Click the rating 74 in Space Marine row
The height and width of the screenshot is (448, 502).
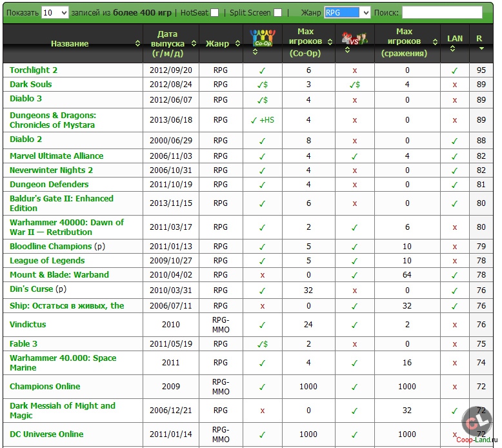point(481,363)
